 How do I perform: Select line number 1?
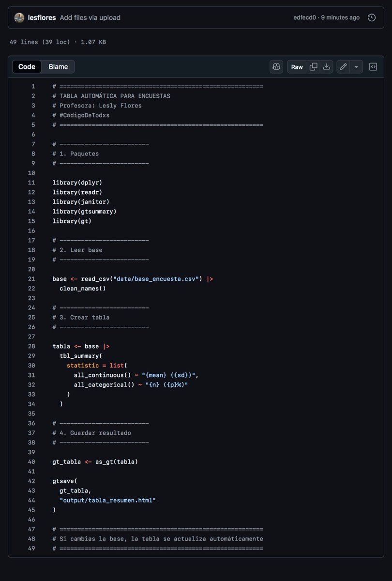coord(33,86)
